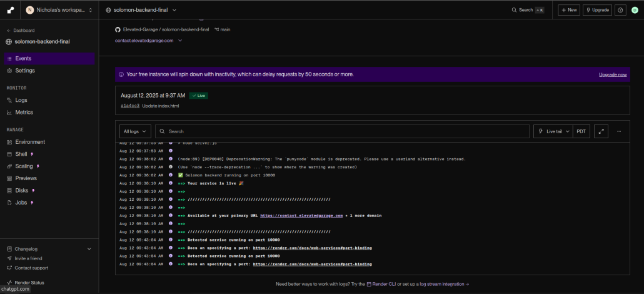Open Logs in the Monitor section
This screenshot has width=644, height=294.
(x=21, y=100)
